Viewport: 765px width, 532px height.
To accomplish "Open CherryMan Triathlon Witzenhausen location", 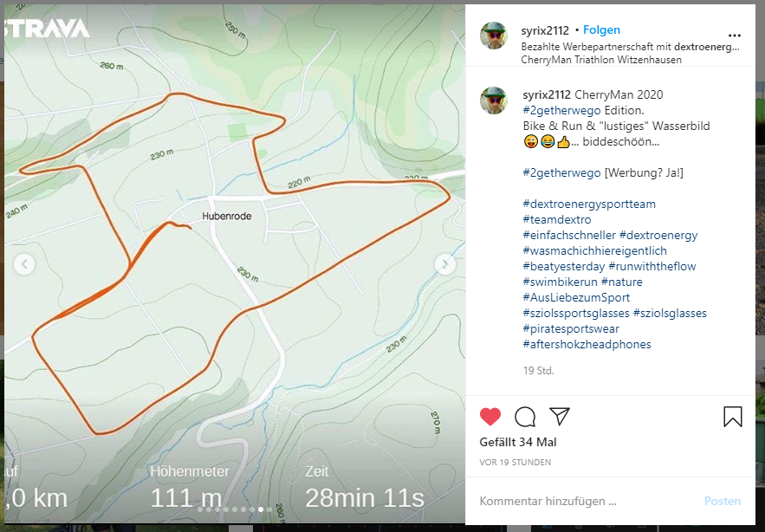I will (x=601, y=60).
